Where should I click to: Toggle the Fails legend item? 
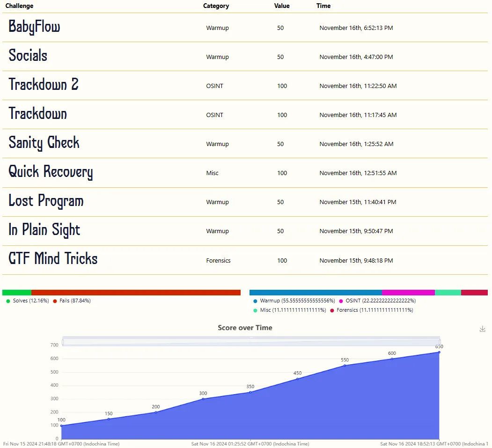click(x=71, y=301)
